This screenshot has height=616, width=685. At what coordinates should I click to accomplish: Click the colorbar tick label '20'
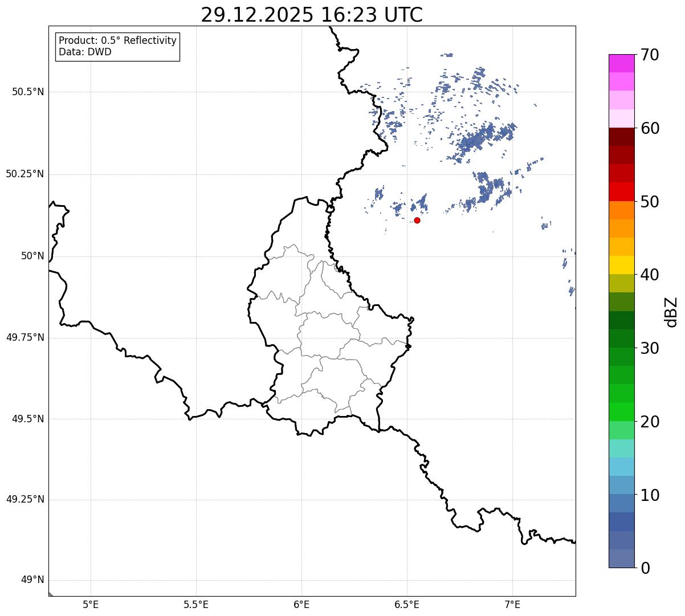point(650,422)
